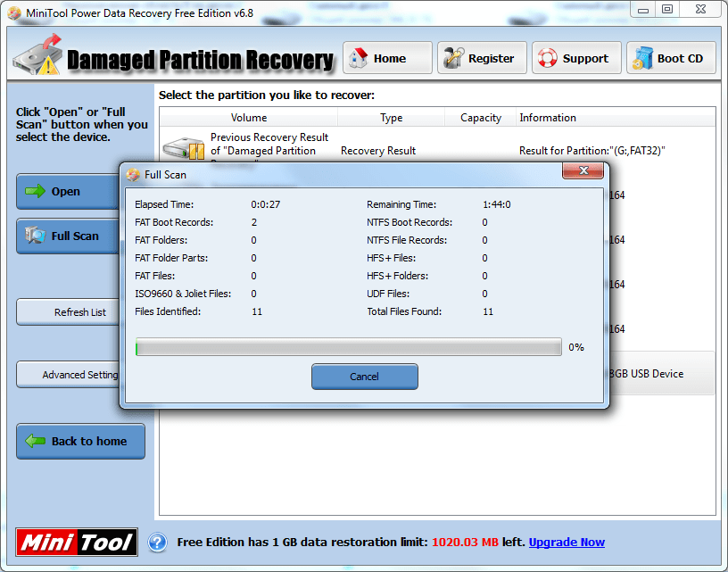
Task: Click the magnifier icon on Full Scan
Action: click(x=36, y=236)
